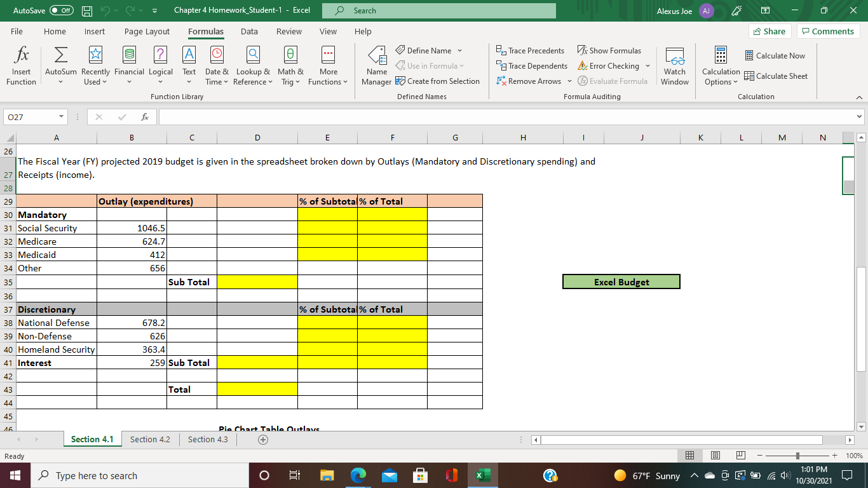Image resolution: width=868 pixels, height=488 pixels.
Task: Open the Name Box dropdown
Action: click(x=60, y=116)
